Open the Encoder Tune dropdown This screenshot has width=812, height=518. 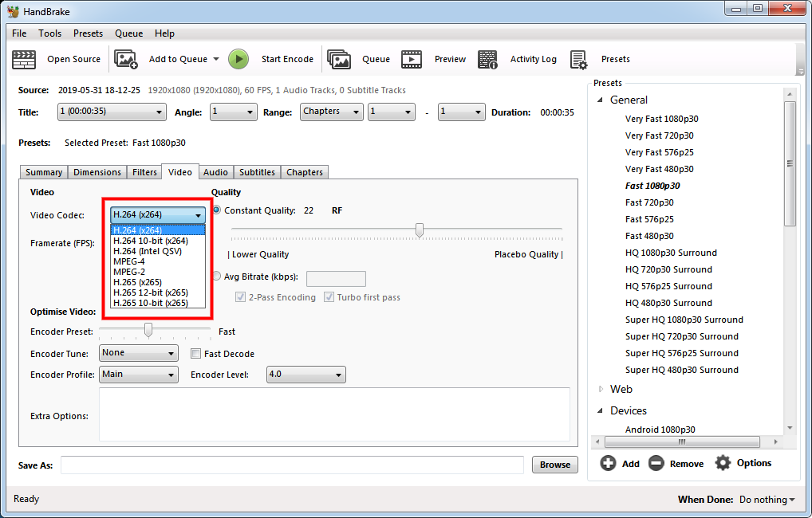point(138,353)
